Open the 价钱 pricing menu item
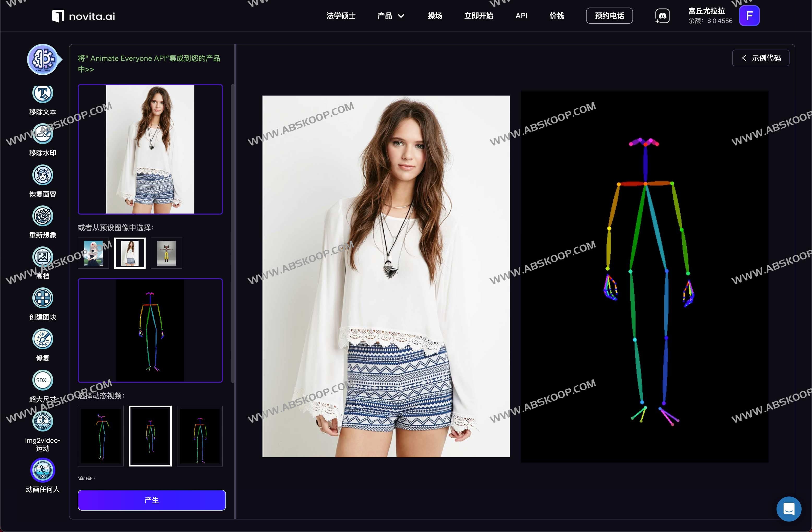This screenshot has height=532, width=812. 557,16
